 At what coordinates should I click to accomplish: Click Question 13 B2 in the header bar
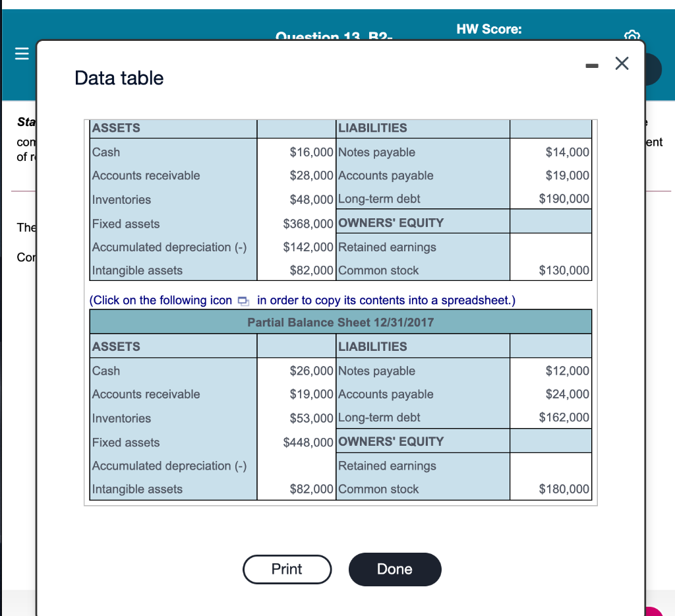[334, 37]
